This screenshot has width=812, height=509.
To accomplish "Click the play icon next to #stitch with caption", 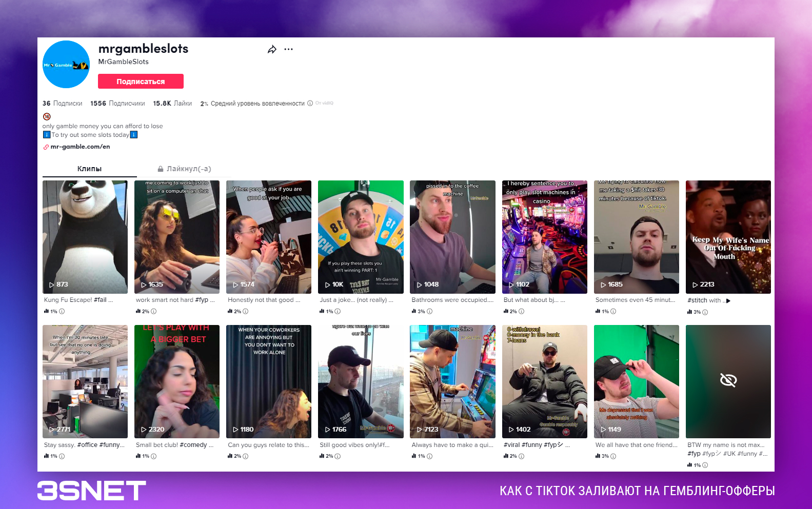I will pyautogui.click(x=728, y=301).
